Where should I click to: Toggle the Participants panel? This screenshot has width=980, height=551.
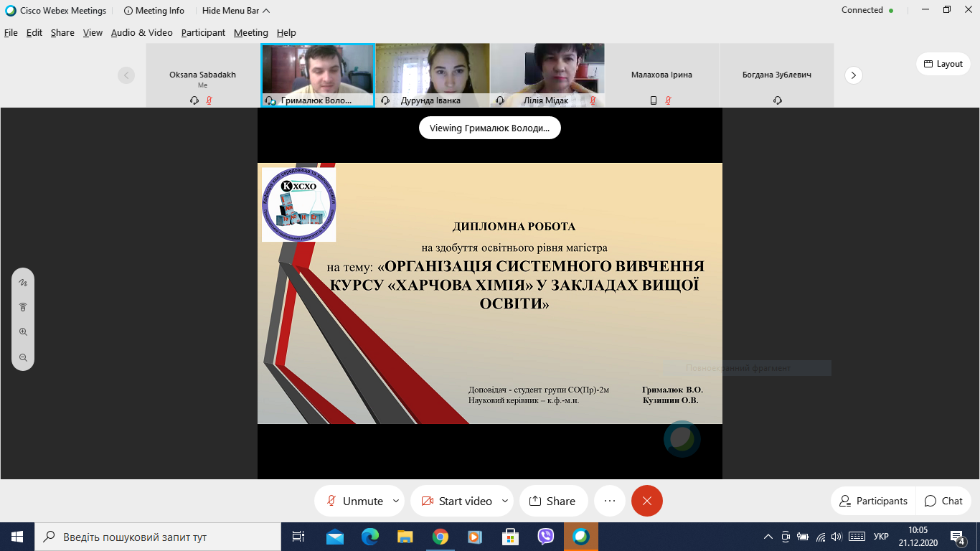coord(872,501)
